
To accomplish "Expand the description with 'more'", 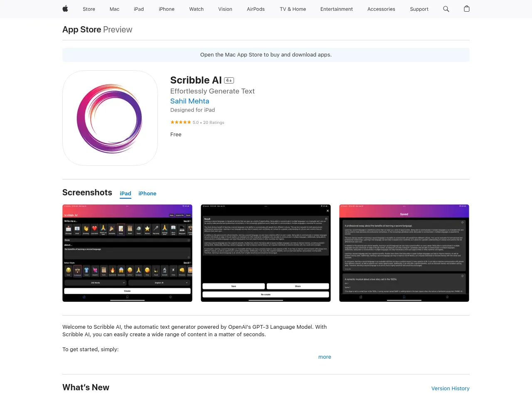I will click(x=325, y=357).
